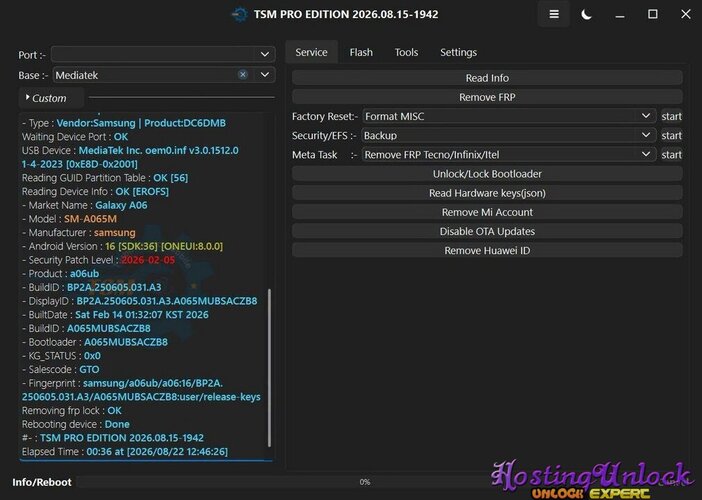This screenshot has height=500, width=702.
Task: Open the hamburger menu icon
Action: click(554, 14)
